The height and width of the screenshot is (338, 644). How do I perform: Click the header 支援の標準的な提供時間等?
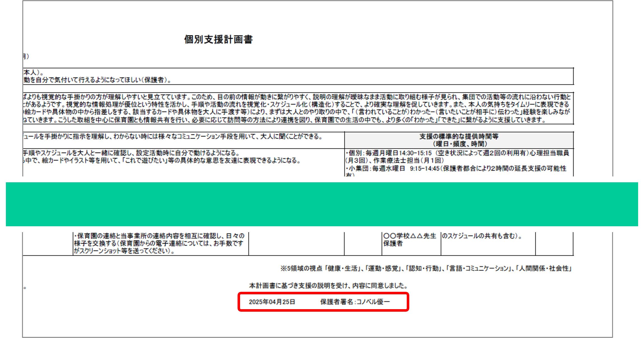pos(459,136)
